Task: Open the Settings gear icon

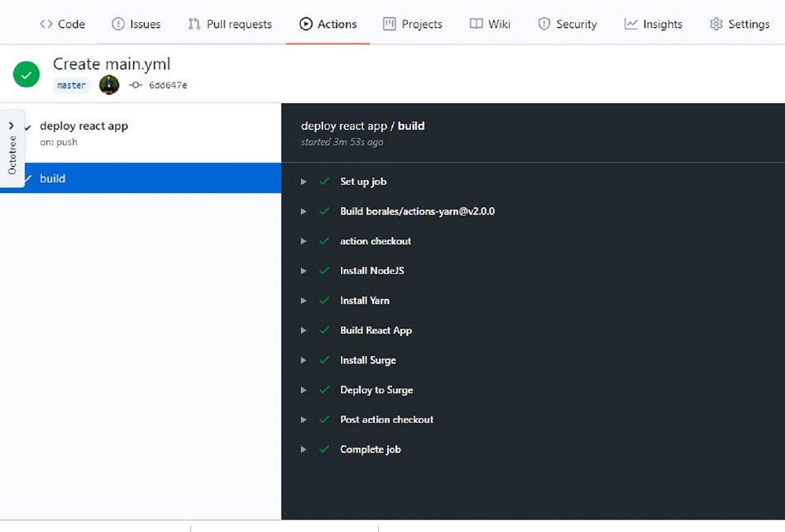Action: (715, 24)
